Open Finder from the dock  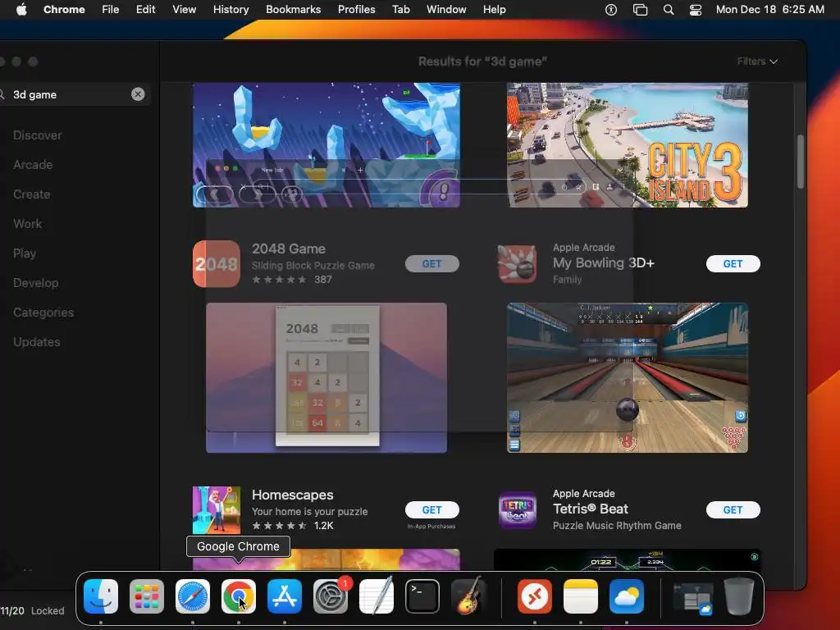click(101, 596)
